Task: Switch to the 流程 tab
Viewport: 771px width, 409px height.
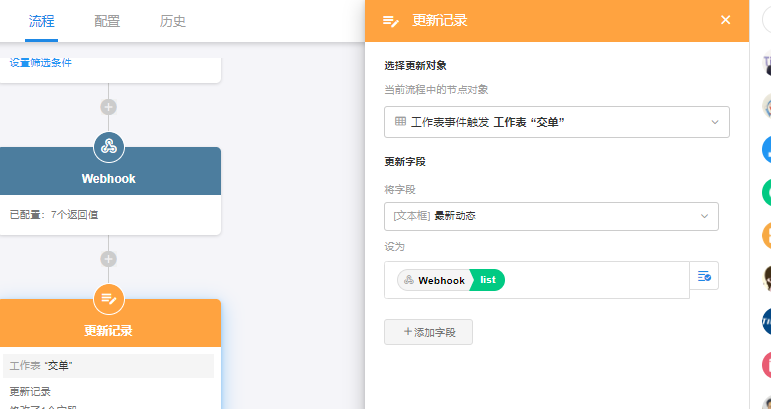Action: click(x=42, y=21)
